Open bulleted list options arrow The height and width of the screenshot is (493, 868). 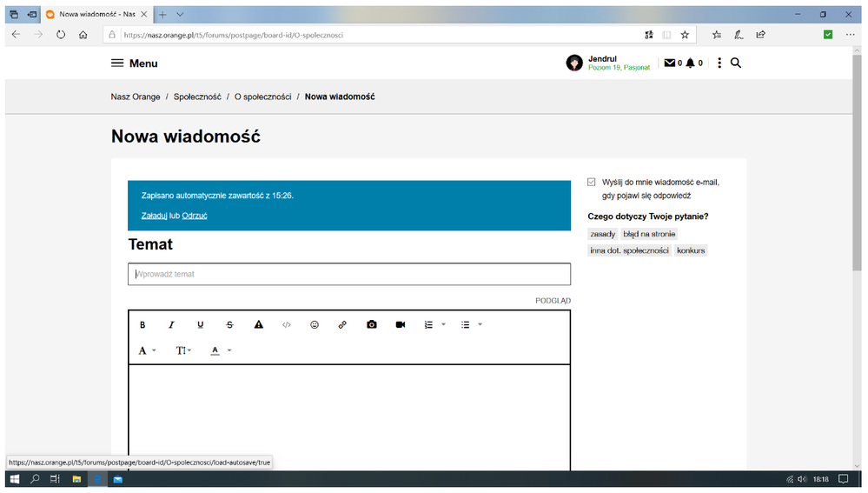(x=480, y=324)
